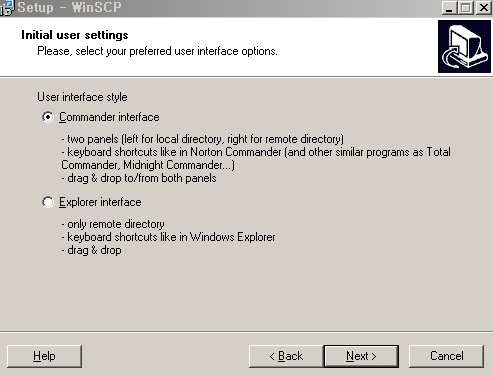Click the Next button
The image size is (493, 375).
tap(361, 356)
